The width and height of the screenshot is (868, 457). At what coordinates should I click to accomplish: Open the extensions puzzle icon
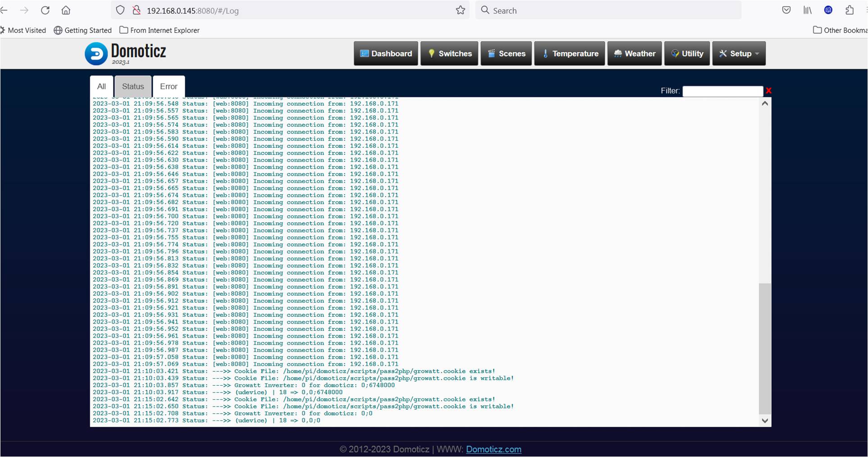pyautogui.click(x=850, y=10)
